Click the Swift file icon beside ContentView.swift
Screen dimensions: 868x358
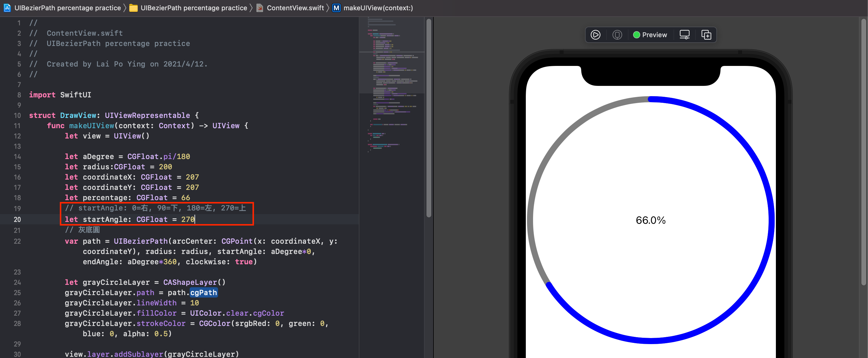[259, 8]
